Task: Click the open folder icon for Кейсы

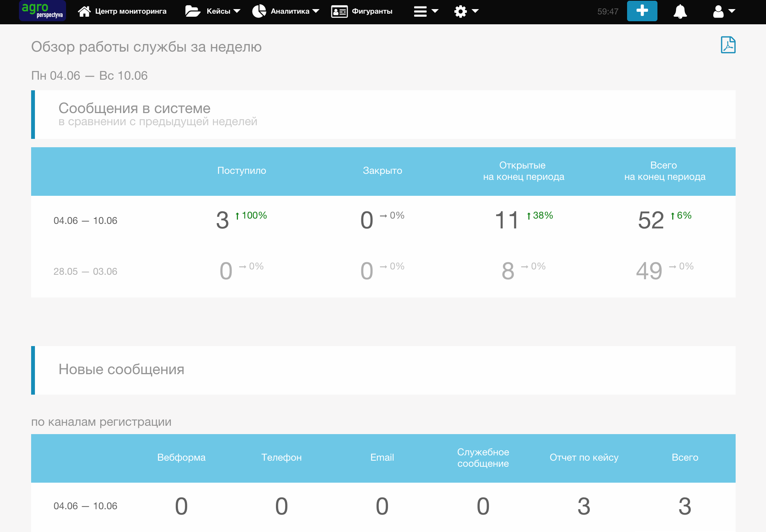Action: coord(192,11)
